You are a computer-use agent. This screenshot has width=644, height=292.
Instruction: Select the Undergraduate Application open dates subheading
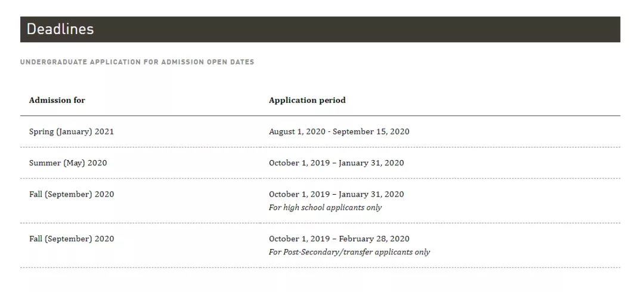coord(137,62)
